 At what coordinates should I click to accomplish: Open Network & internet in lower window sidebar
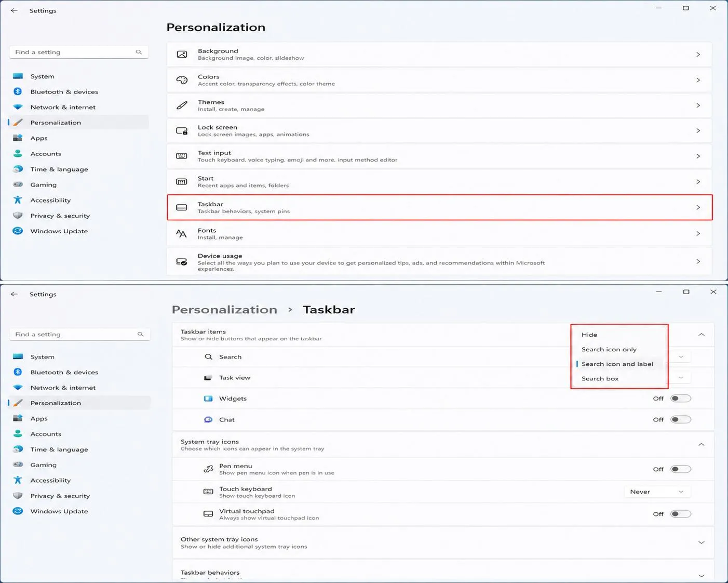(x=79, y=388)
